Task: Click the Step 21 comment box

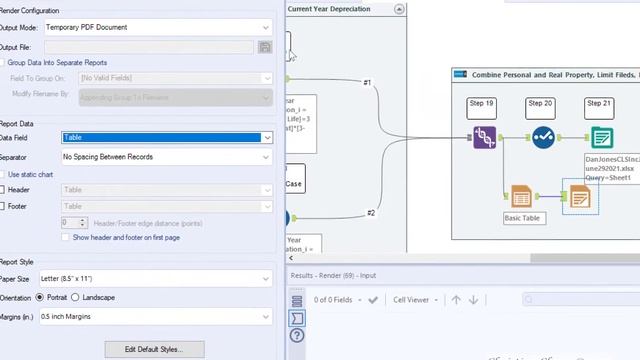Action: (599, 108)
